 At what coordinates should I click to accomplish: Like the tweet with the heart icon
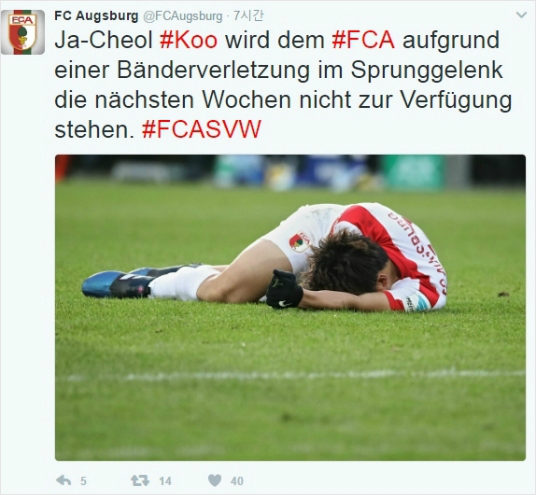215,481
